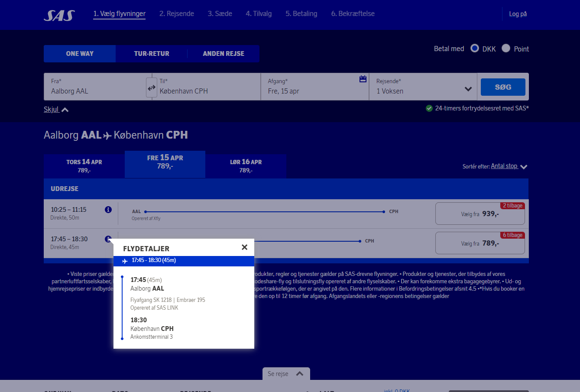The width and height of the screenshot is (580, 392).
Task: Click the Ankomstterminal 3 text
Action: coord(152,337)
